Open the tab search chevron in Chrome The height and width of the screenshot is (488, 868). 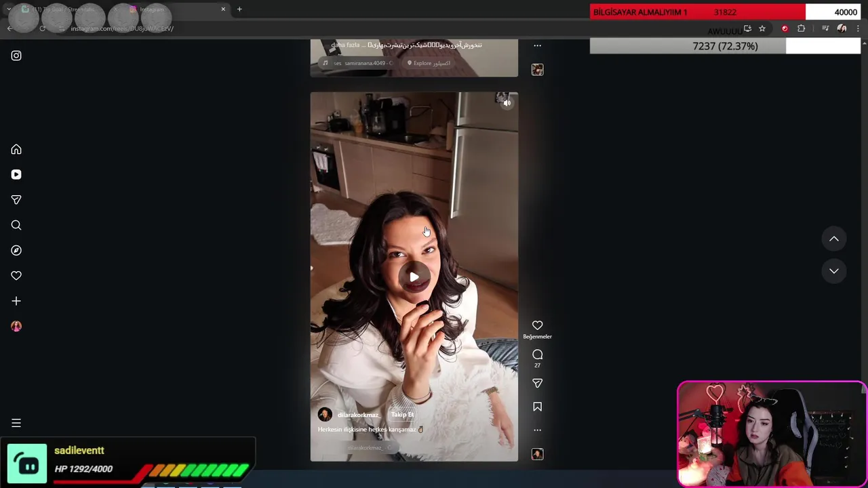8,9
